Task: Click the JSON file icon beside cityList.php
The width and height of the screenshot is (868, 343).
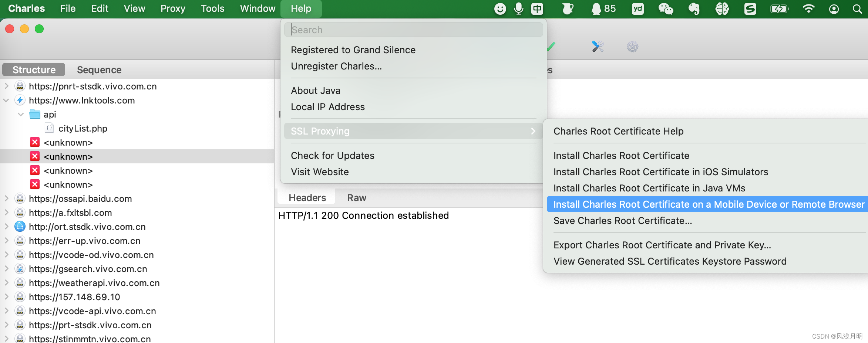Action: (49, 128)
